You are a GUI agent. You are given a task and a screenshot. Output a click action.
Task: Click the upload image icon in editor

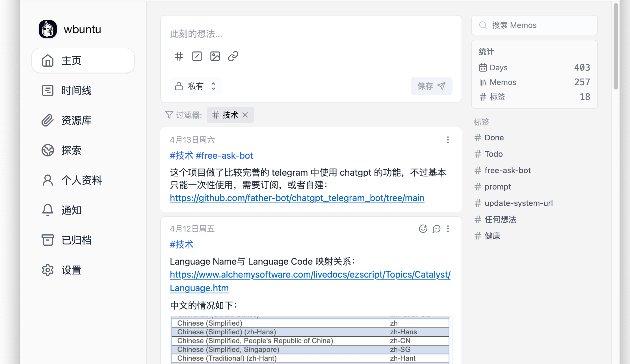(215, 56)
